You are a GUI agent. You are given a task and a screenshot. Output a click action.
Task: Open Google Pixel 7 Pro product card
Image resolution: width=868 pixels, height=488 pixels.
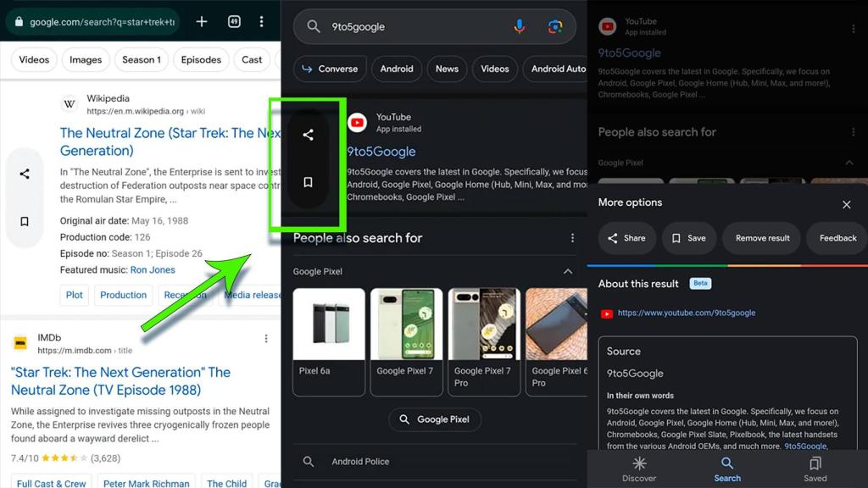point(484,342)
